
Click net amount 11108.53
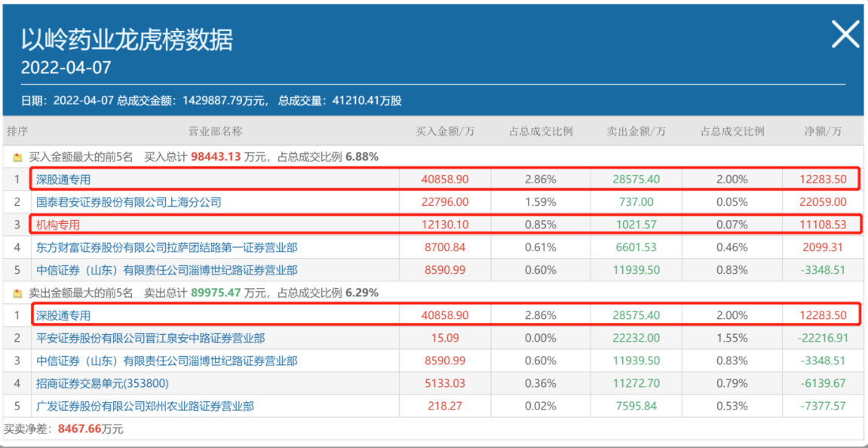824,225
